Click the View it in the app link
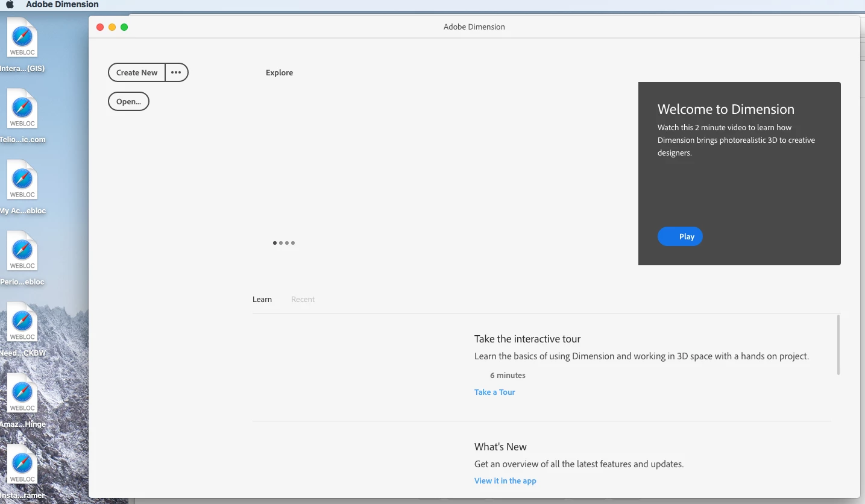 pos(505,480)
